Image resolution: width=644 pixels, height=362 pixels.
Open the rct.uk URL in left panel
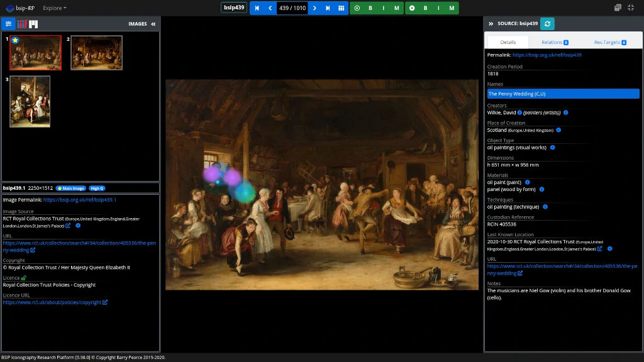point(79,246)
